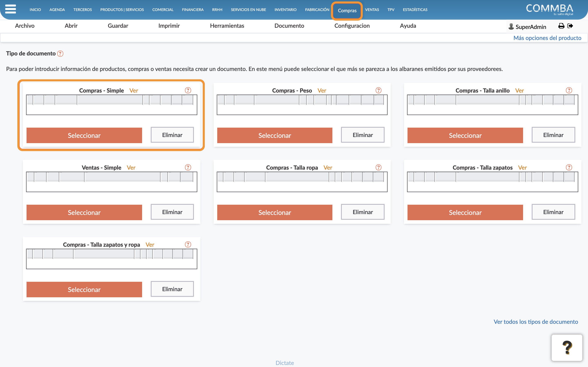The width and height of the screenshot is (588, 367).
Task: Open the Configuracion menu
Action: (352, 26)
